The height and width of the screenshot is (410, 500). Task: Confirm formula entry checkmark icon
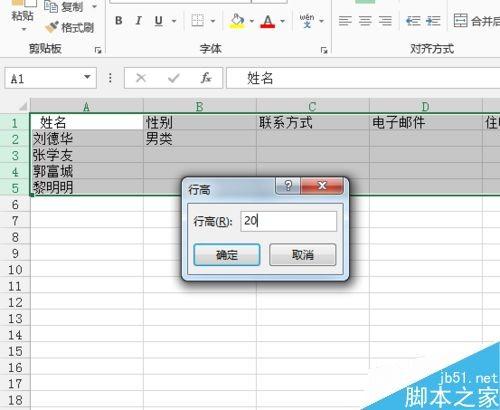174,78
